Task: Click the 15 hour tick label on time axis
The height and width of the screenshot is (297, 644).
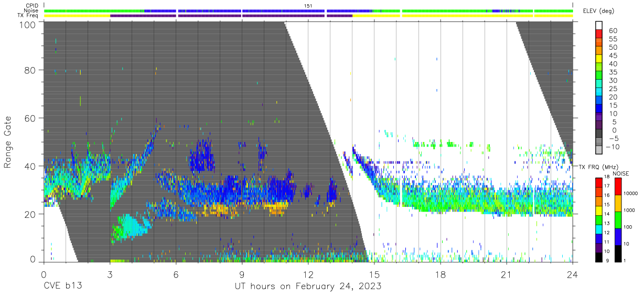Action: click(374, 274)
